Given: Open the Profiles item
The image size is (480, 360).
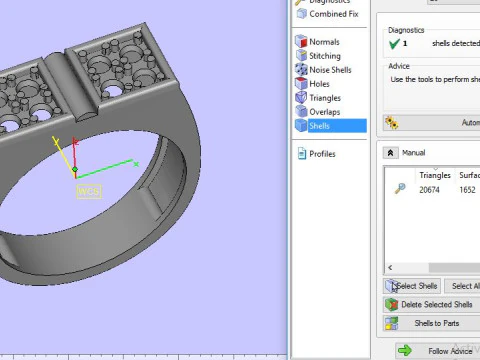Looking at the screenshot, I should point(316,154).
